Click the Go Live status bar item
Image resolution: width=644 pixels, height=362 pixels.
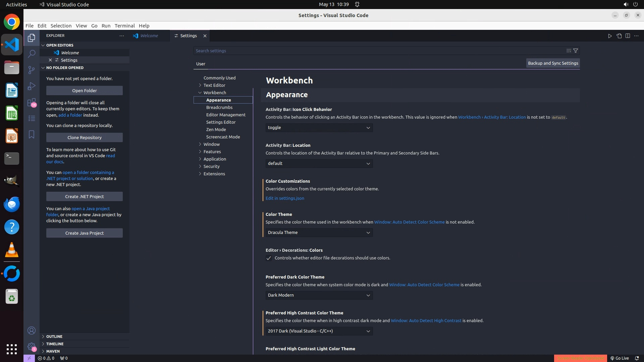620,358
